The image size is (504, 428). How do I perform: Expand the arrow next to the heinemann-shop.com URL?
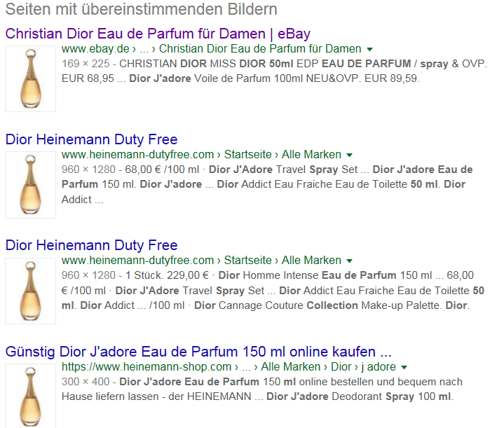pyautogui.click(x=404, y=367)
